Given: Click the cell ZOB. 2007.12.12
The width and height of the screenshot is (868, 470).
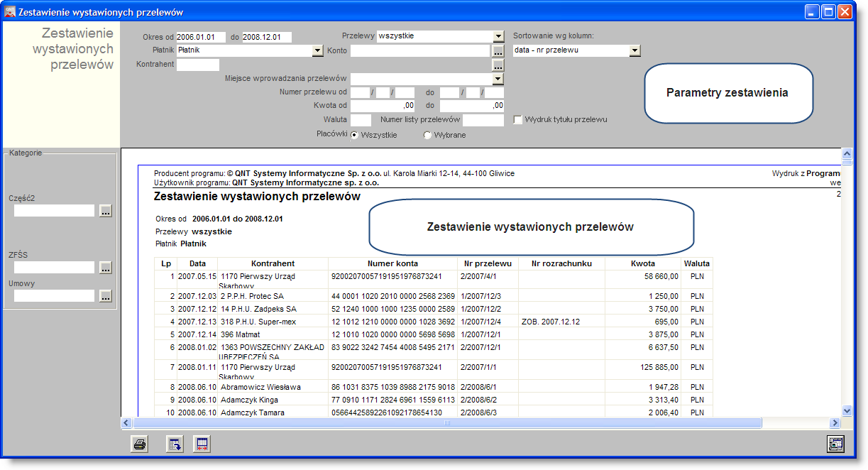Looking at the screenshot, I should click(x=551, y=322).
